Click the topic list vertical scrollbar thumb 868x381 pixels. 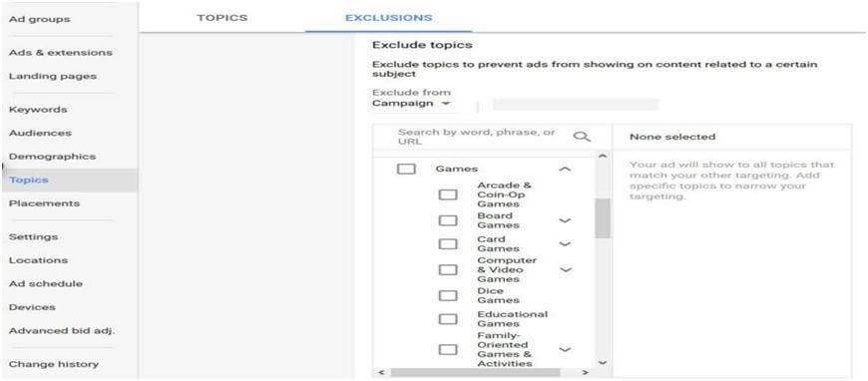pyautogui.click(x=603, y=218)
